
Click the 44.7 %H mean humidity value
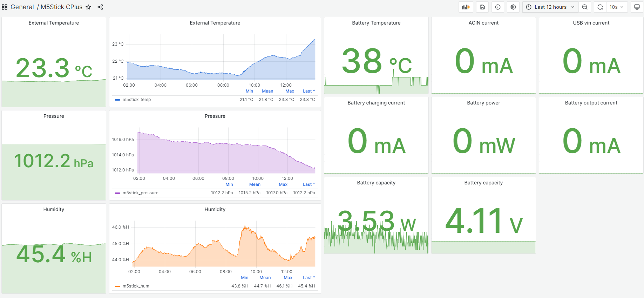262,286
